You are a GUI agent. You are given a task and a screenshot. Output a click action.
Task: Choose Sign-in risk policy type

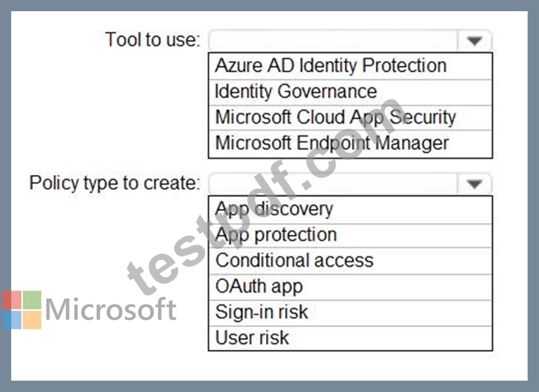[350, 312]
